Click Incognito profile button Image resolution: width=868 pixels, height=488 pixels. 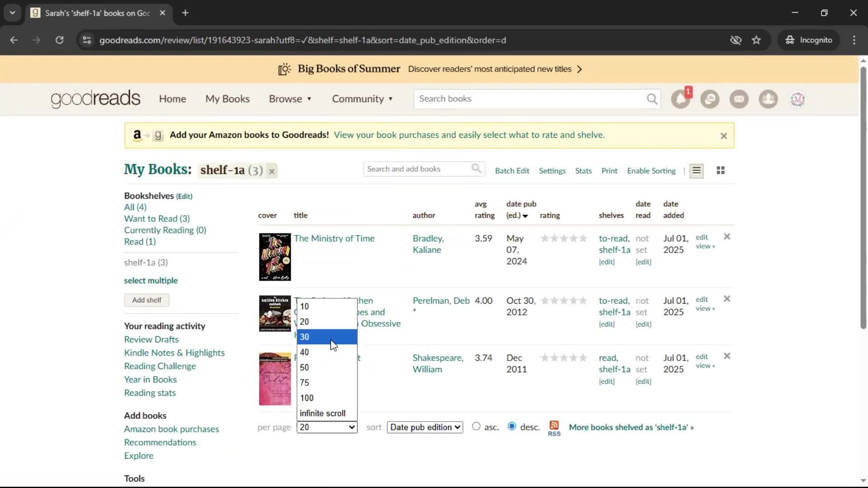pos(808,40)
